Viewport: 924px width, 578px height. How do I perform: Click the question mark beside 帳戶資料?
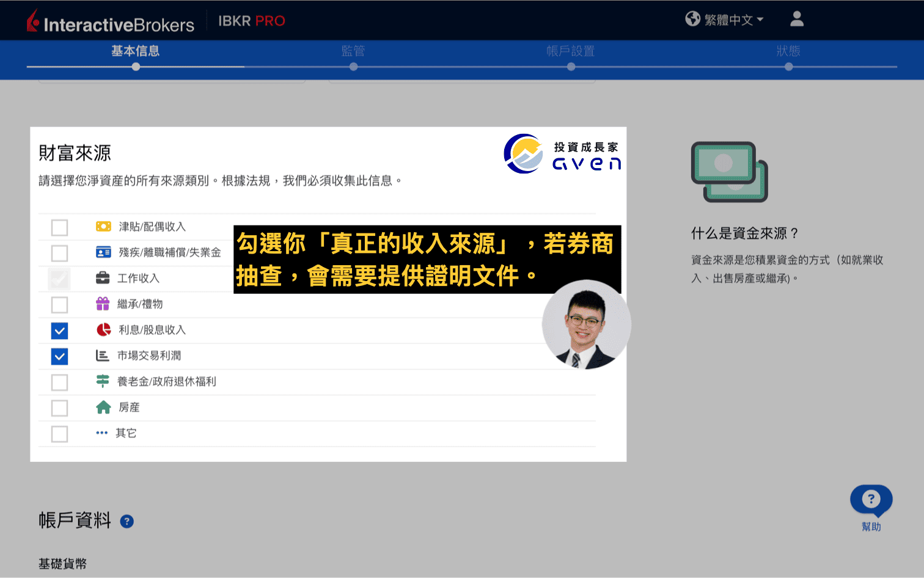(127, 521)
